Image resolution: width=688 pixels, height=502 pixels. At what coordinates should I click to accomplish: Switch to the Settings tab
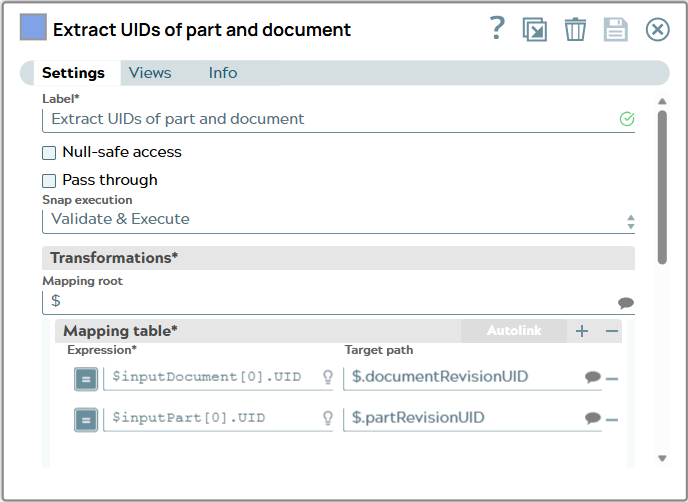click(x=73, y=73)
